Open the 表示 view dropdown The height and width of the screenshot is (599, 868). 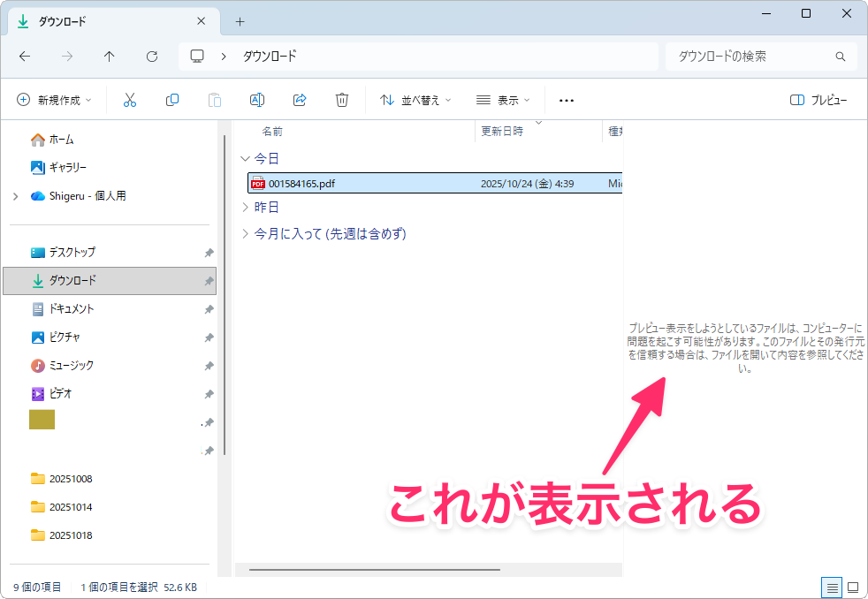coord(503,101)
